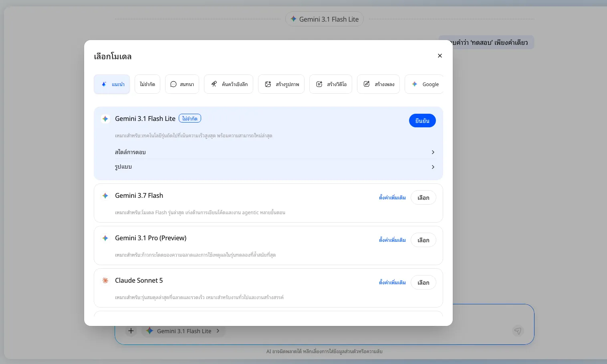Screen dimensions: 607x364
Task: Choose Claude Sonnet 5 with เลือก button
Action: (423, 282)
